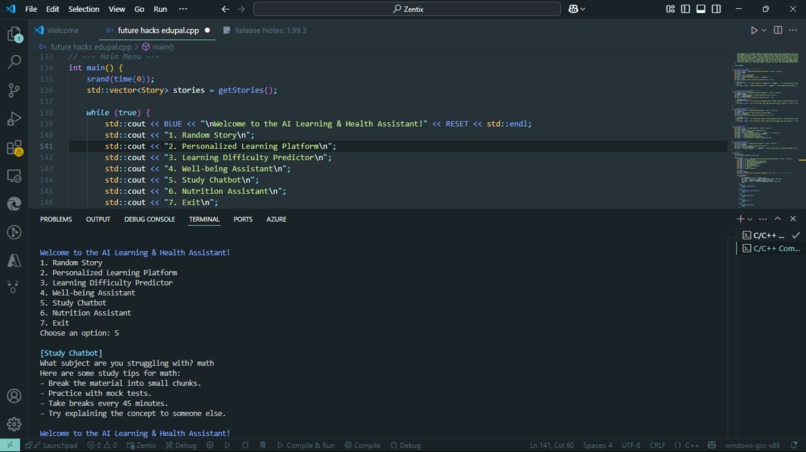Screen dimensions: 806x452
Task: Click the remote window button in status bar
Action: (10, 445)
